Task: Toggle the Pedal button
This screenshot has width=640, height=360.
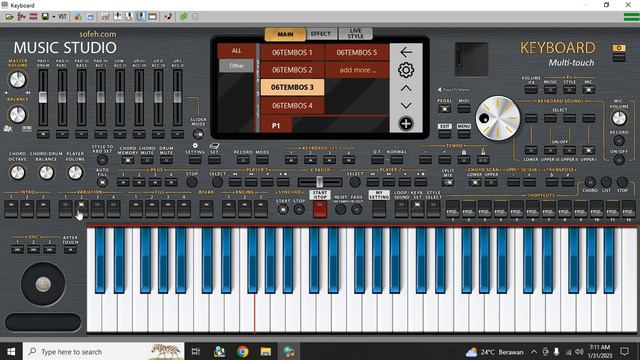Action: point(444,109)
